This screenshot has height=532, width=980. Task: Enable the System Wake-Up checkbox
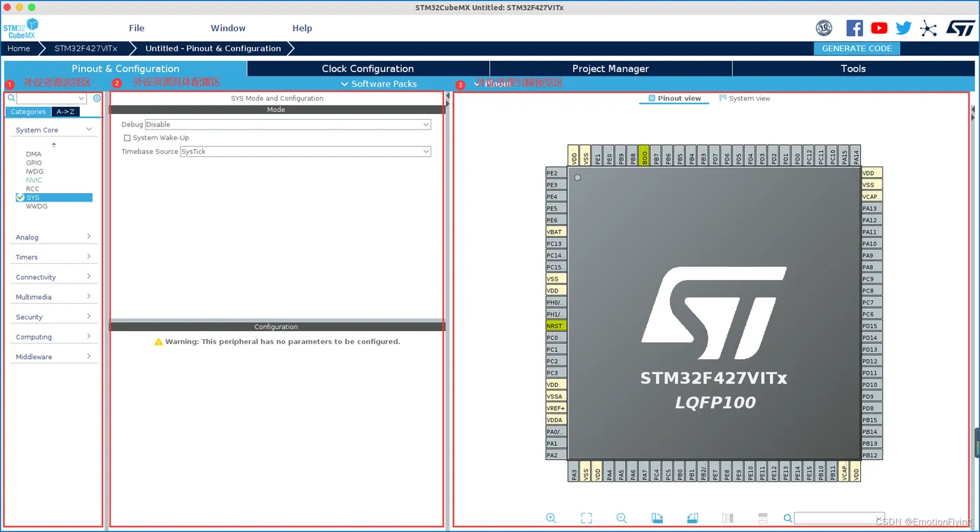(127, 138)
